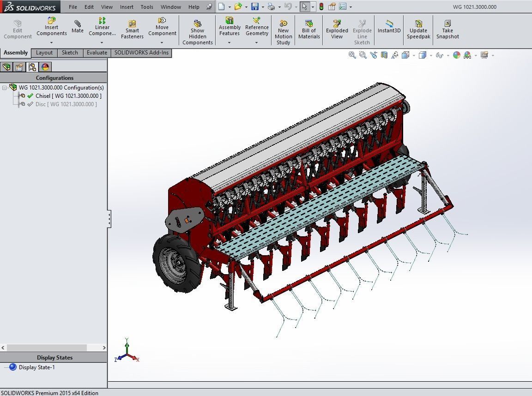Viewport: 532px width, 396px height.
Task: Open the Select tool dropdown arrow
Action: (313, 7)
